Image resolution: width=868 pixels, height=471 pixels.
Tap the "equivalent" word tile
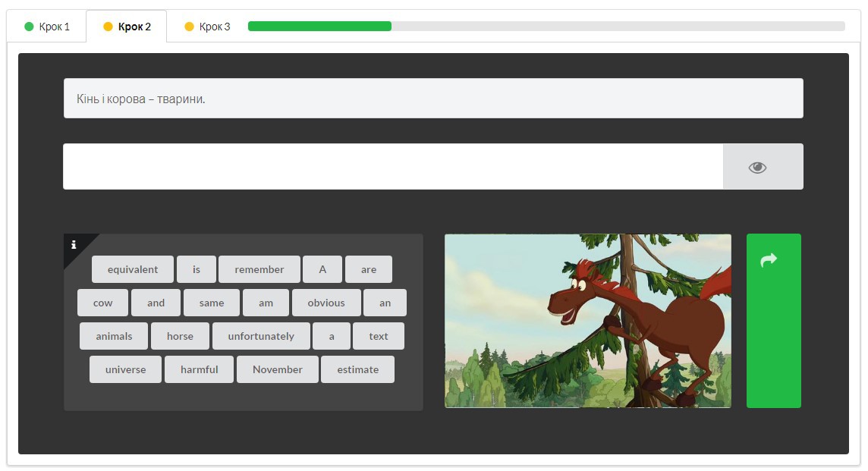(x=132, y=269)
